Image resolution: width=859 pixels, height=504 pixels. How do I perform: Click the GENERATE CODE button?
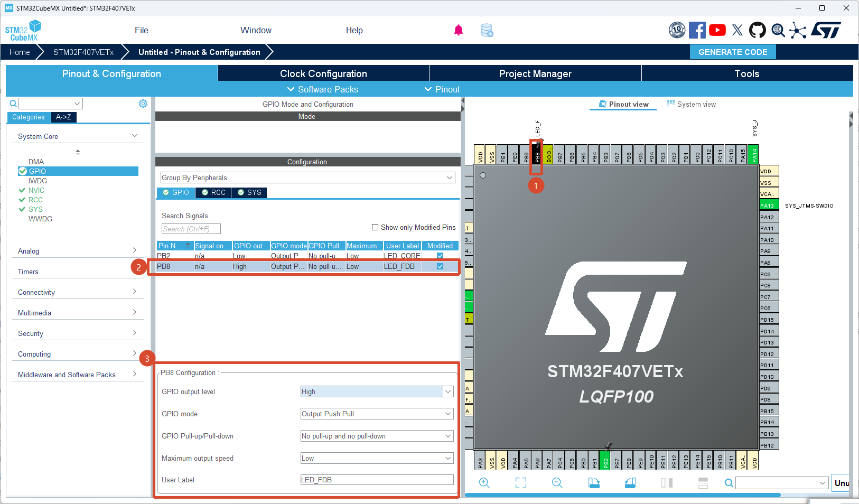tap(733, 52)
